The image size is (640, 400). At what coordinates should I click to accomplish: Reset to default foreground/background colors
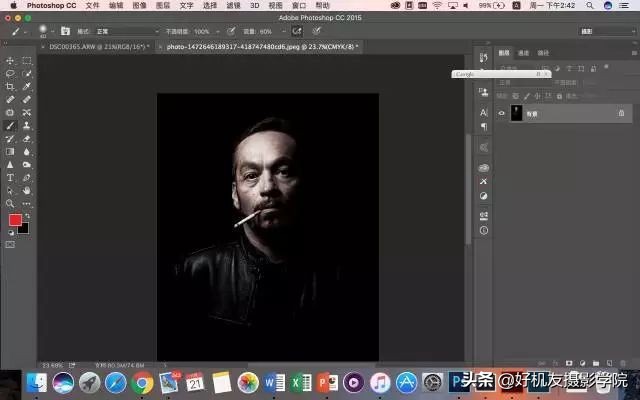(11, 233)
